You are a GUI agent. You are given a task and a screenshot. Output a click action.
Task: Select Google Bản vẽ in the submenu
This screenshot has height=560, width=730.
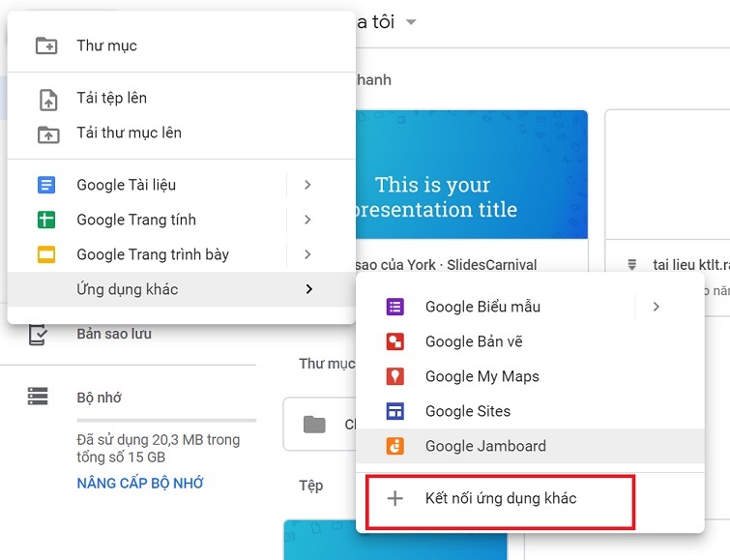coord(530,341)
